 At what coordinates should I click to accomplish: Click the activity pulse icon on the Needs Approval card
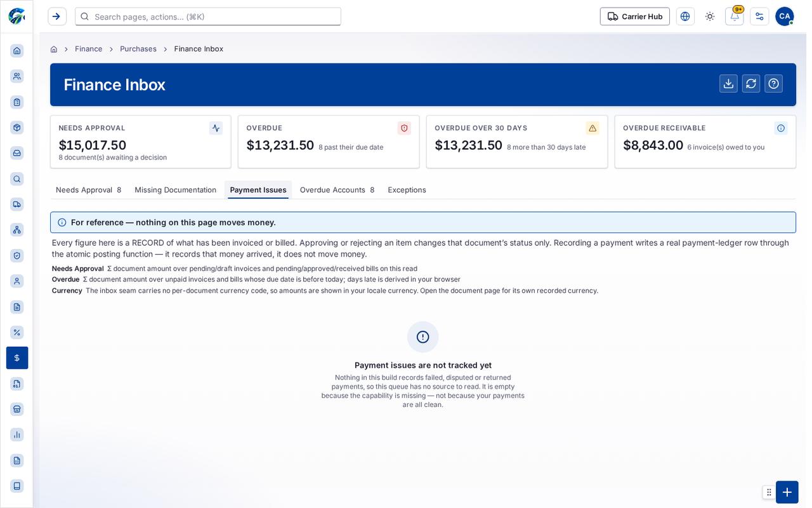point(216,128)
